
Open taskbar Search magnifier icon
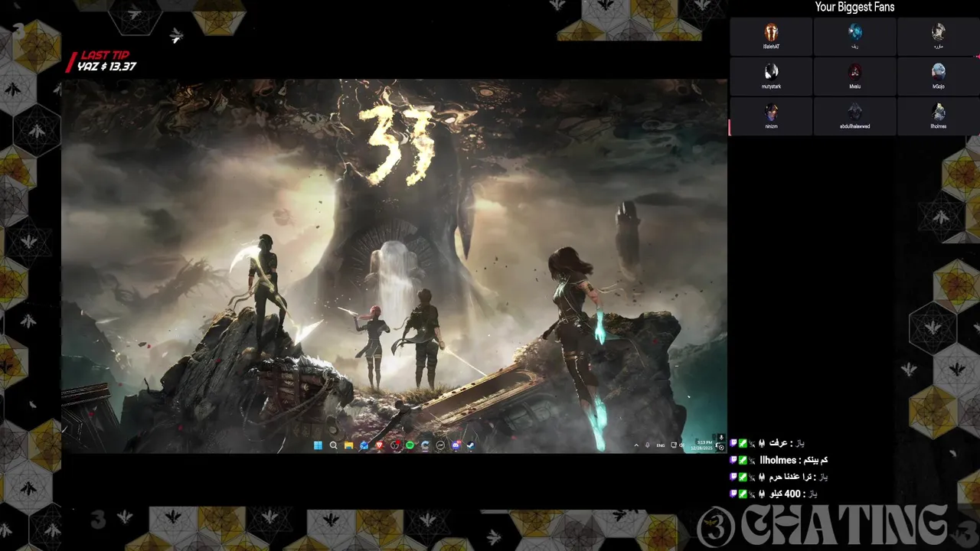tap(333, 445)
